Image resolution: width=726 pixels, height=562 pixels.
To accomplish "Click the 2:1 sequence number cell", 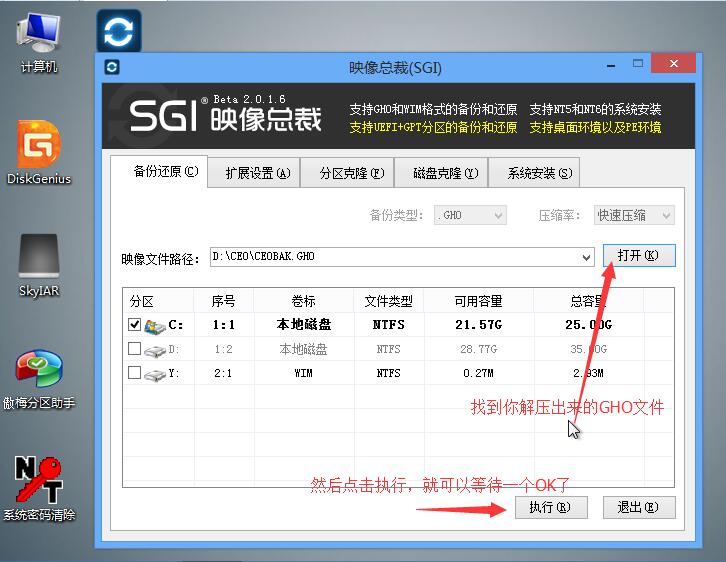I will tap(224, 373).
